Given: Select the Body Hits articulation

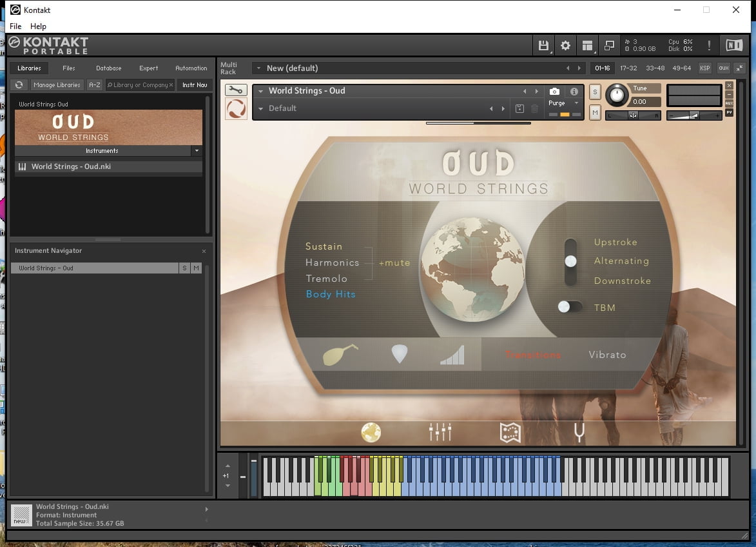Looking at the screenshot, I should point(331,294).
